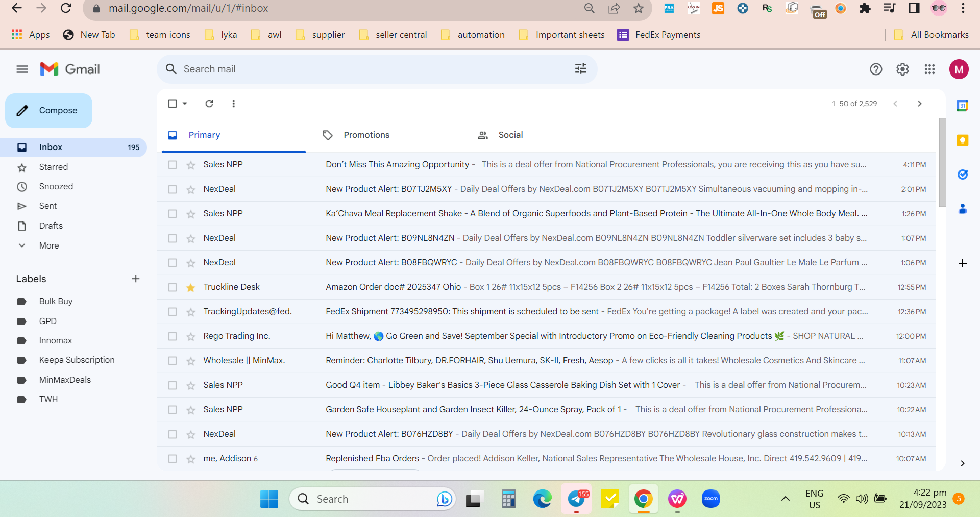
Task: Select the Replenished Fba Orders email checkbox
Action: (x=173, y=459)
